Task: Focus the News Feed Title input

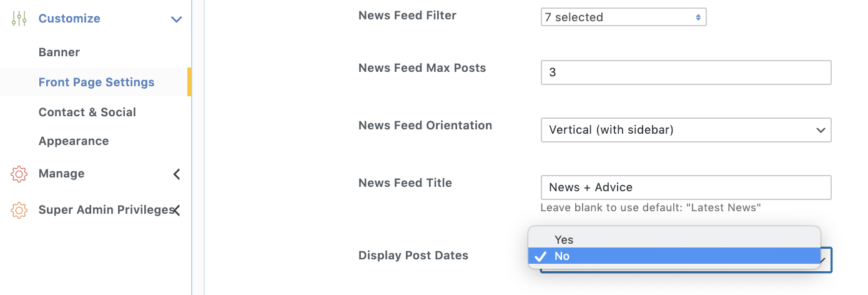Action: 686,187
